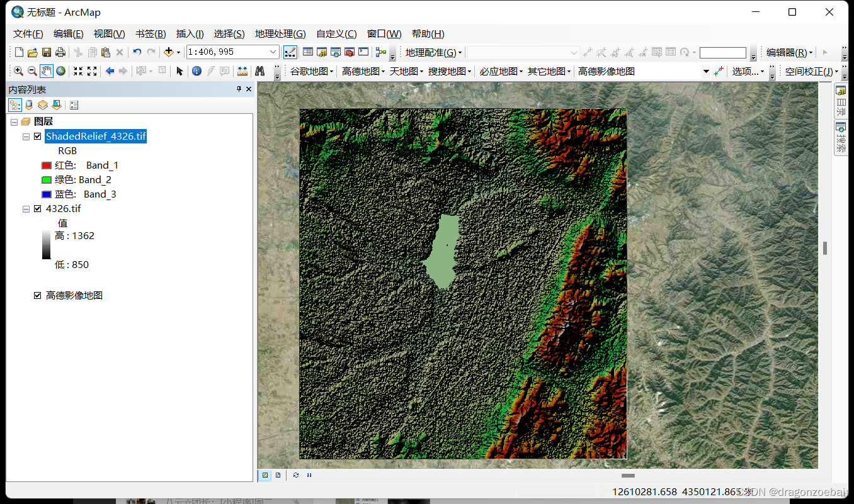The height and width of the screenshot is (504, 854).
Task: Select the Measure tool
Action: [x=242, y=70]
